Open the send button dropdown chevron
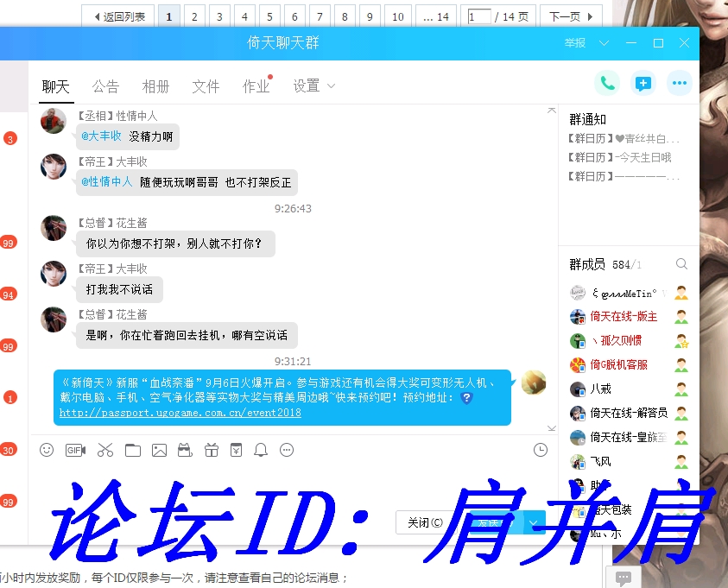728x588 pixels. coord(533,523)
